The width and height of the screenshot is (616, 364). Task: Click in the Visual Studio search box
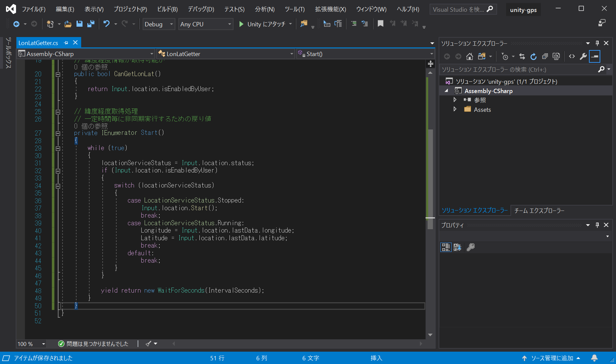(463, 9)
